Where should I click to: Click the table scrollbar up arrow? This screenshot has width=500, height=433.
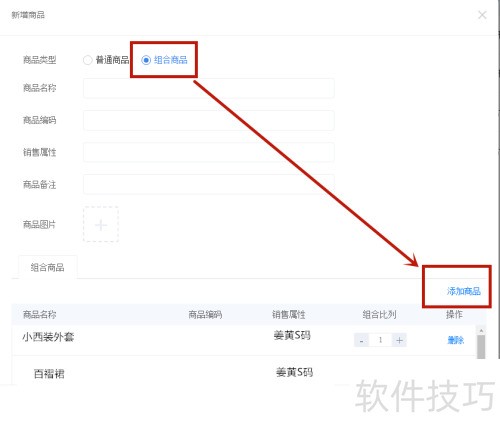(481, 331)
